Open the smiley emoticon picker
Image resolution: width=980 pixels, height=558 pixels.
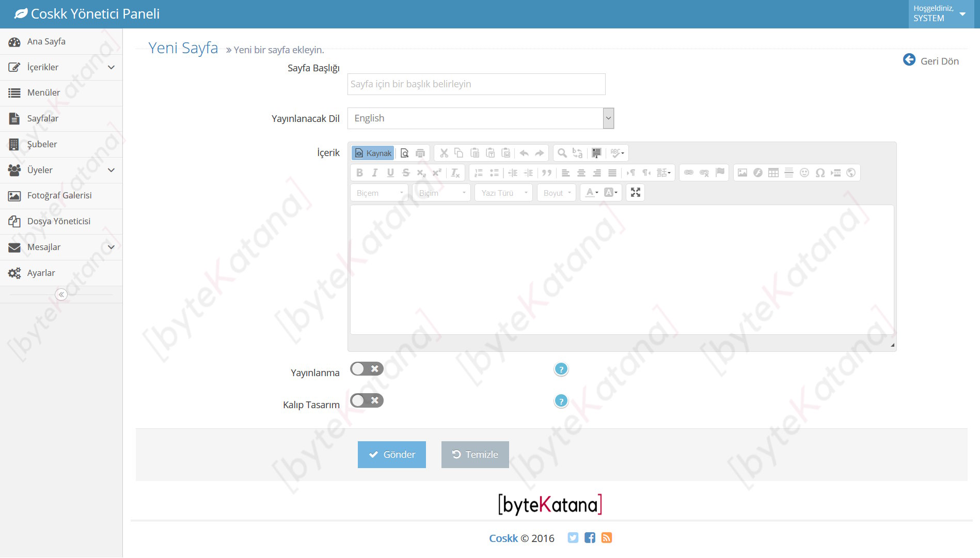point(804,173)
